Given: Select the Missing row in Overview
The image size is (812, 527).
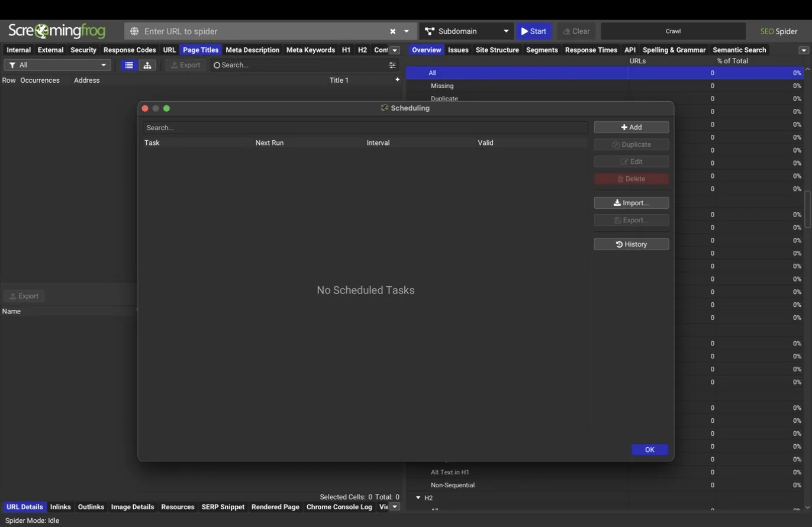Looking at the screenshot, I should 604,86.
